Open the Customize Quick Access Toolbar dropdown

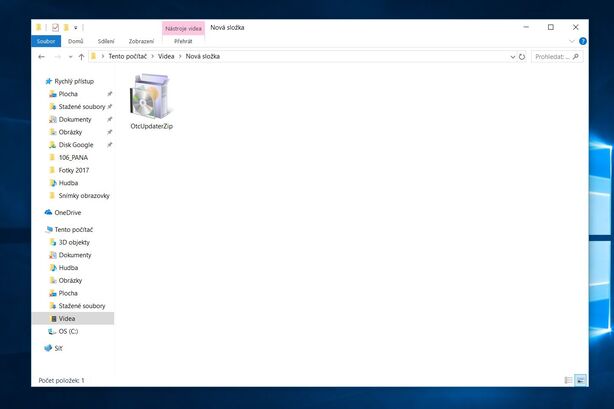tap(76, 28)
